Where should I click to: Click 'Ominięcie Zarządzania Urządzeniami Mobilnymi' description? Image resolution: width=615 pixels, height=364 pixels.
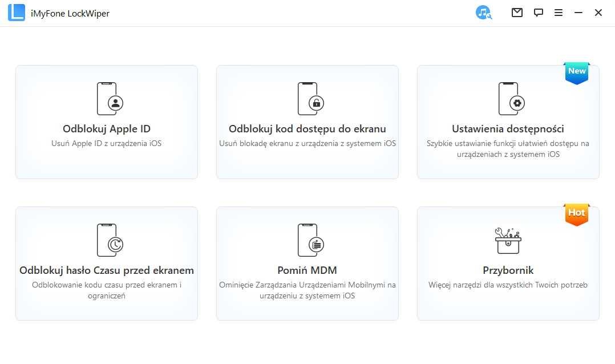click(x=307, y=290)
